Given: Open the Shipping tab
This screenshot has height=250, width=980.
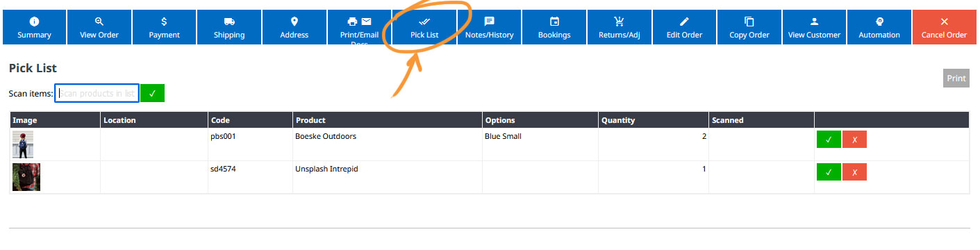Looking at the screenshot, I should [x=229, y=27].
